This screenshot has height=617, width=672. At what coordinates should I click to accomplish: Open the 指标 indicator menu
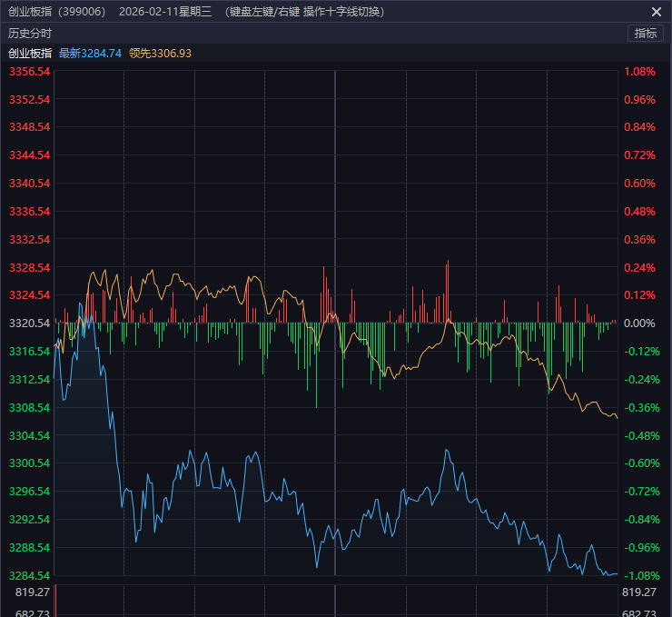point(646,33)
